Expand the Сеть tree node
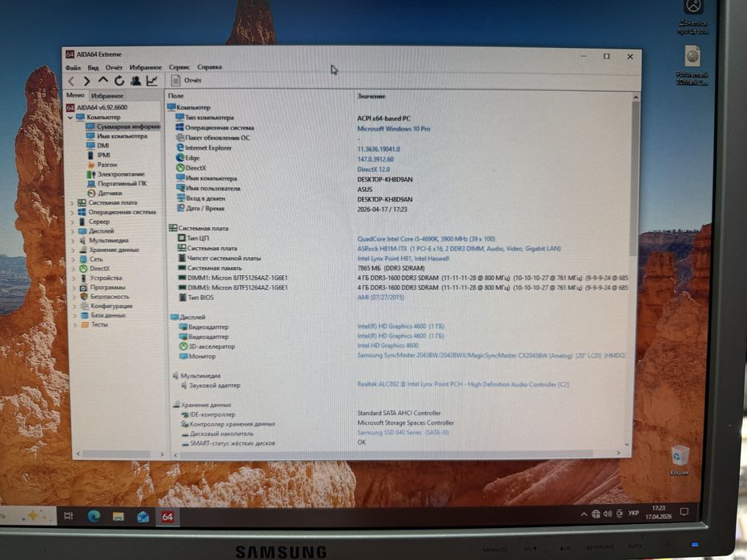Viewport: 747px width, 560px height. click(x=74, y=259)
